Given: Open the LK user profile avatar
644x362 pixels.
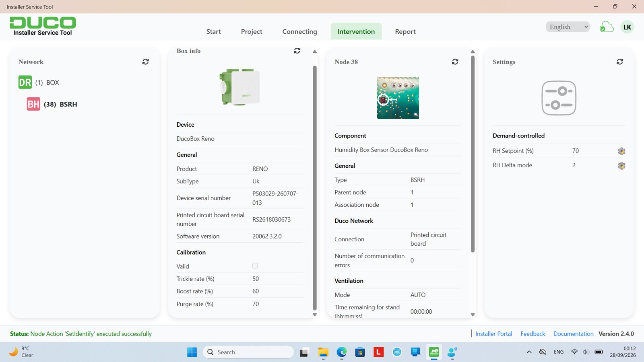Looking at the screenshot, I should coord(627,27).
